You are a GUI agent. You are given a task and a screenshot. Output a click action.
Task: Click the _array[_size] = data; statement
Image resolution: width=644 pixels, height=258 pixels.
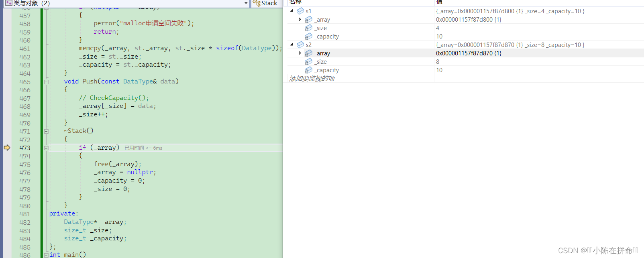(x=118, y=106)
